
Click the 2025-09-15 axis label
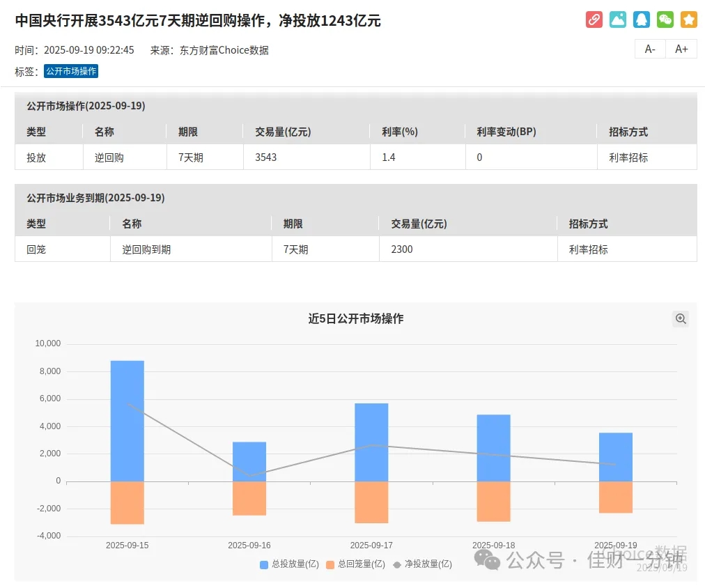coord(127,546)
